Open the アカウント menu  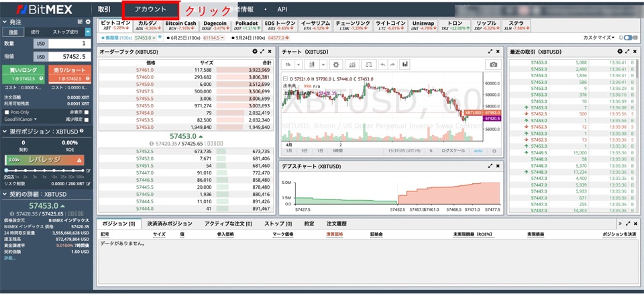pos(151,9)
